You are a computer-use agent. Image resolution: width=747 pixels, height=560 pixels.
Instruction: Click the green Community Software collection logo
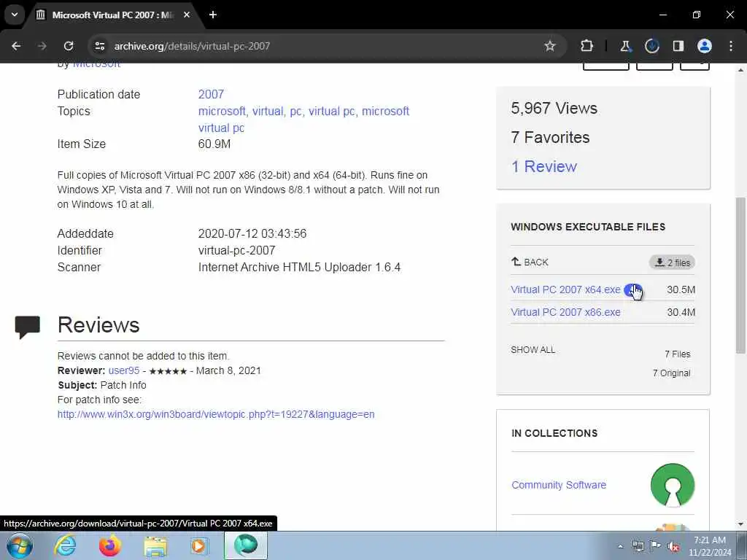tap(672, 485)
